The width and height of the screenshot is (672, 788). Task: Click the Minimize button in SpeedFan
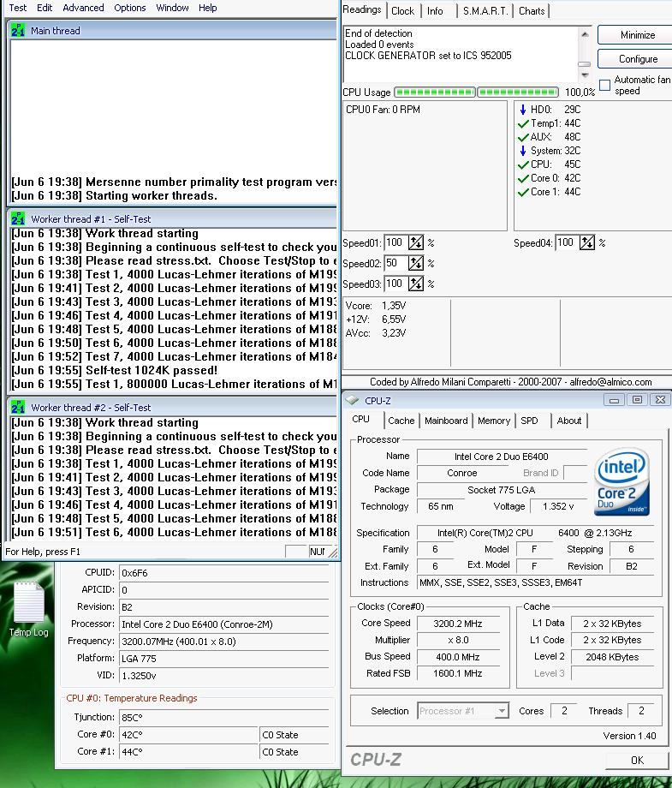coord(638,34)
